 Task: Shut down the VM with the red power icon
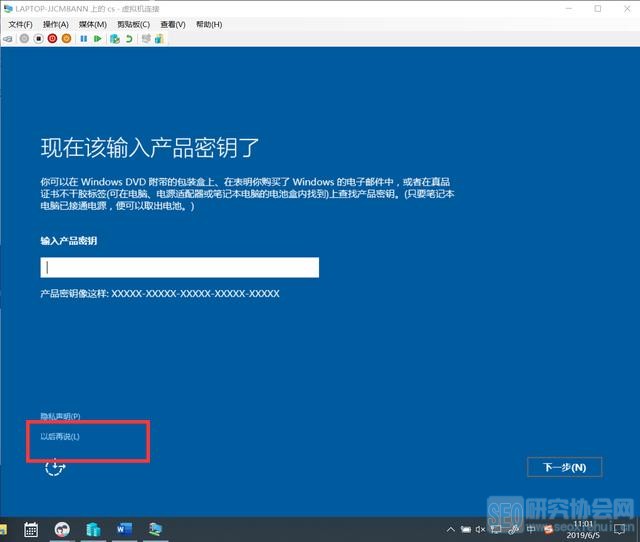pyautogui.click(x=52, y=39)
